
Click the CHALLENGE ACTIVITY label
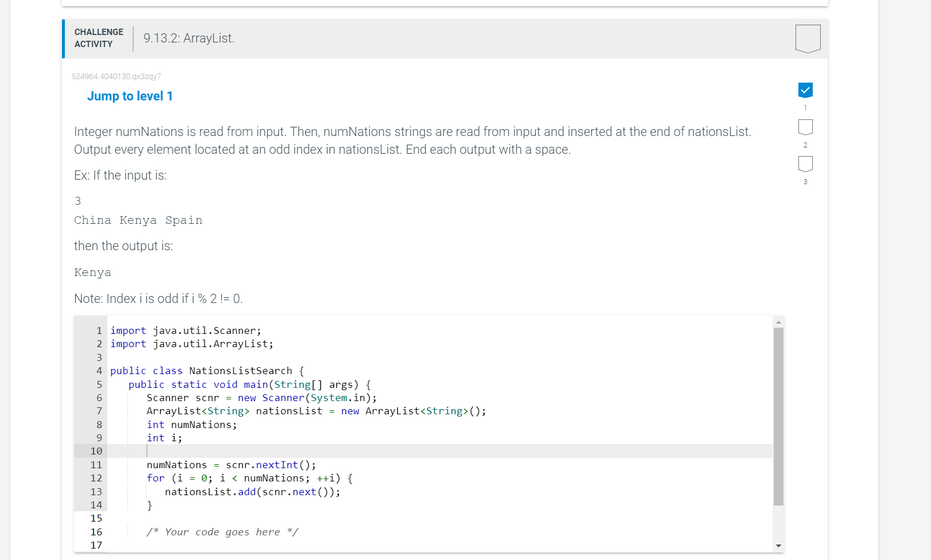point(98,38)
